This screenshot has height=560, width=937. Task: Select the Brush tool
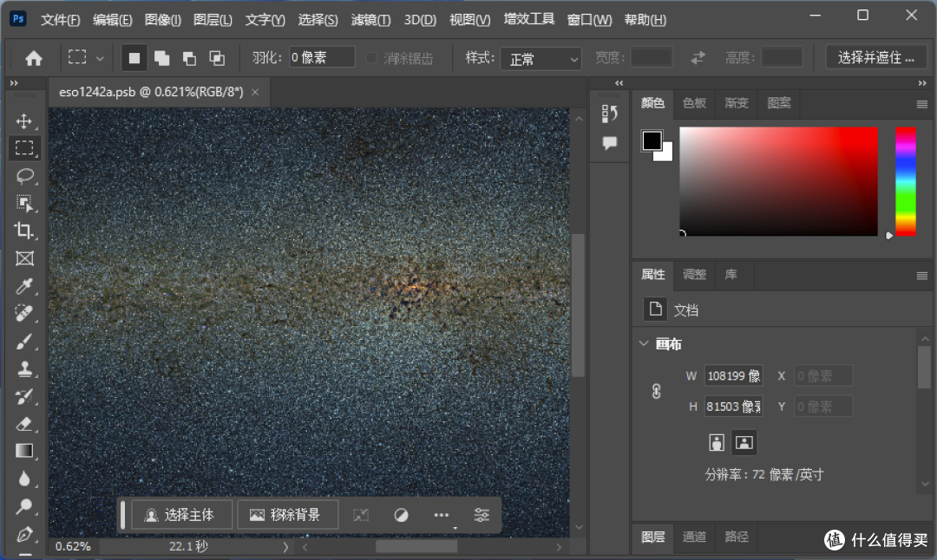click(x=24, y=342)
